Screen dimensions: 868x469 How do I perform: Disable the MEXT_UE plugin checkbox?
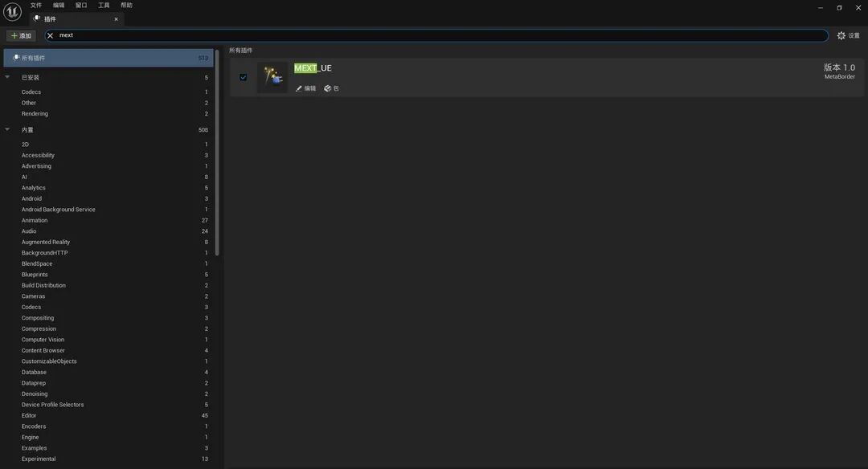(243, 77)
